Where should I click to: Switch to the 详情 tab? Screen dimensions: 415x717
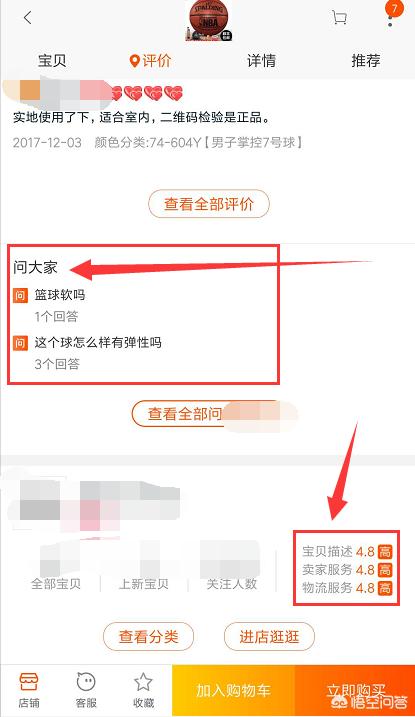261,61
